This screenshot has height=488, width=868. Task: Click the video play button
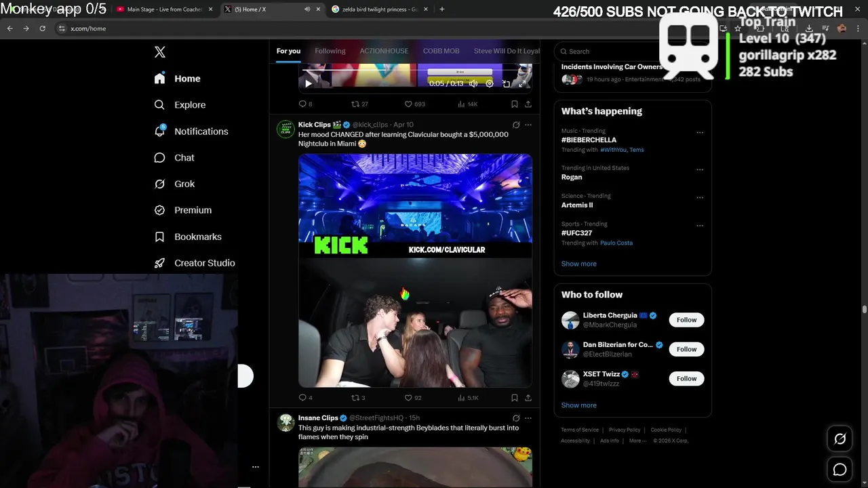coord(308,83)
